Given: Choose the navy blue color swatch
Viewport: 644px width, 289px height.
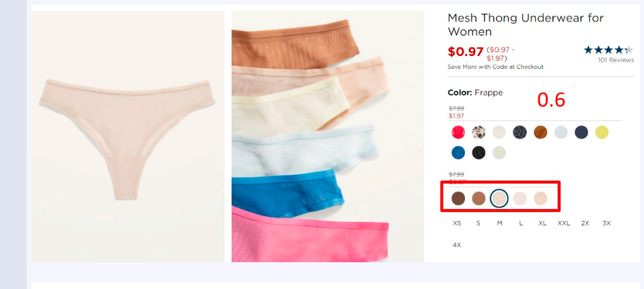Looking at the screenshot, I should click(x=581, y=132).
